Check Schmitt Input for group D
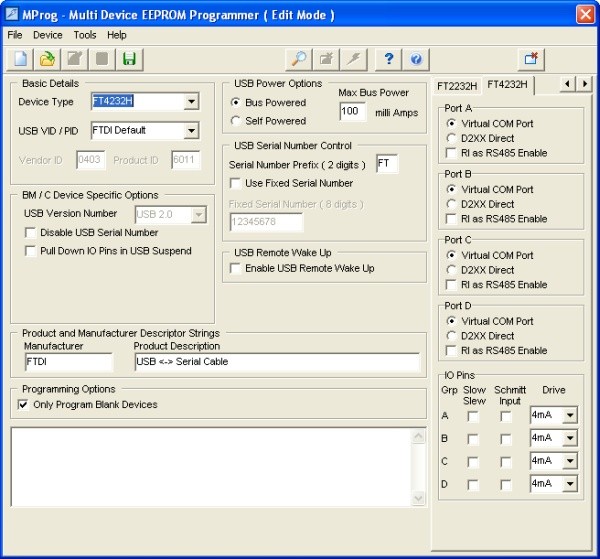The width and height of the screenshot is (600, 559). [506, 486]
